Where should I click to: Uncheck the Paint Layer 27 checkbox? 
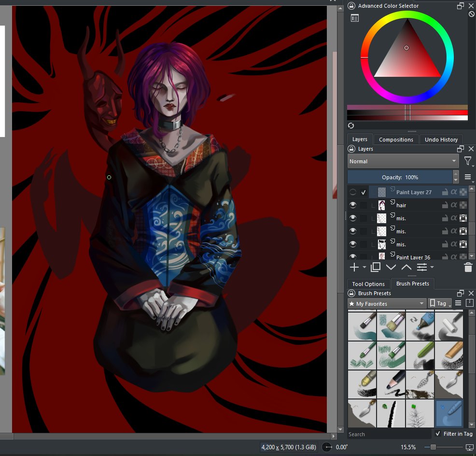pyautogui.click(x=364, y=192)
